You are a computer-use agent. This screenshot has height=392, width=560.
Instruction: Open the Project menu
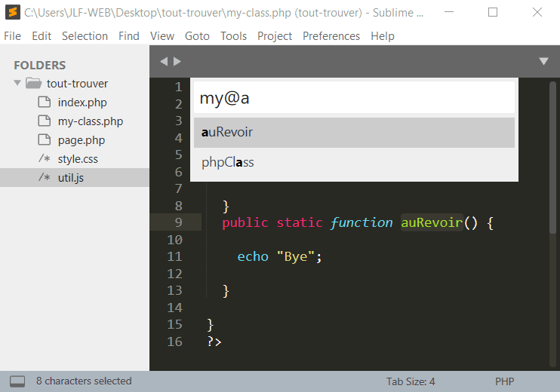(x=275, y=36)
